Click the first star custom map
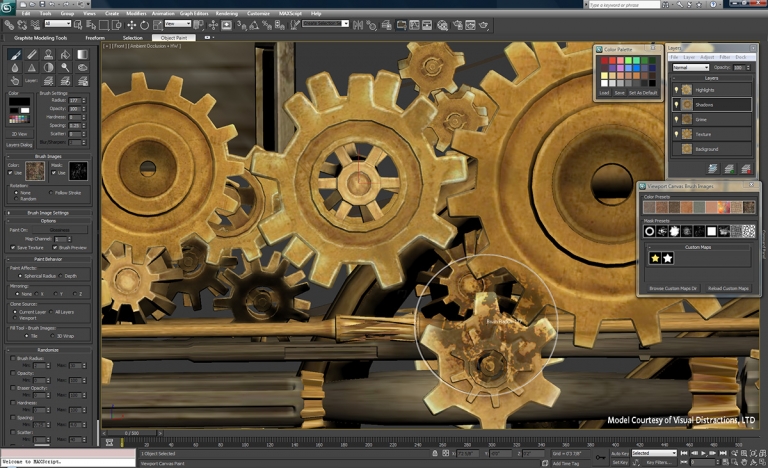Screen dimensions: 768x468 pos(655,259)
